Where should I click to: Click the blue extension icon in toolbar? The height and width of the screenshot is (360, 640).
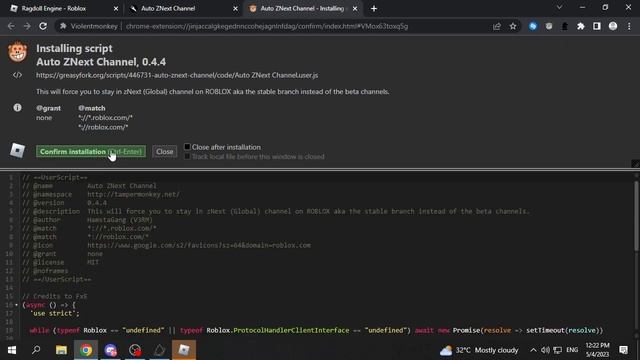[533, 26]
